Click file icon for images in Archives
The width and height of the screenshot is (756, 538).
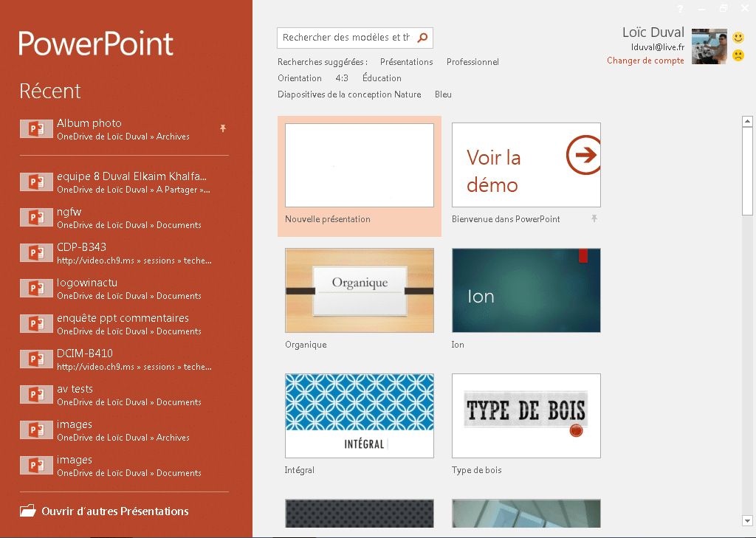point(36,430)
